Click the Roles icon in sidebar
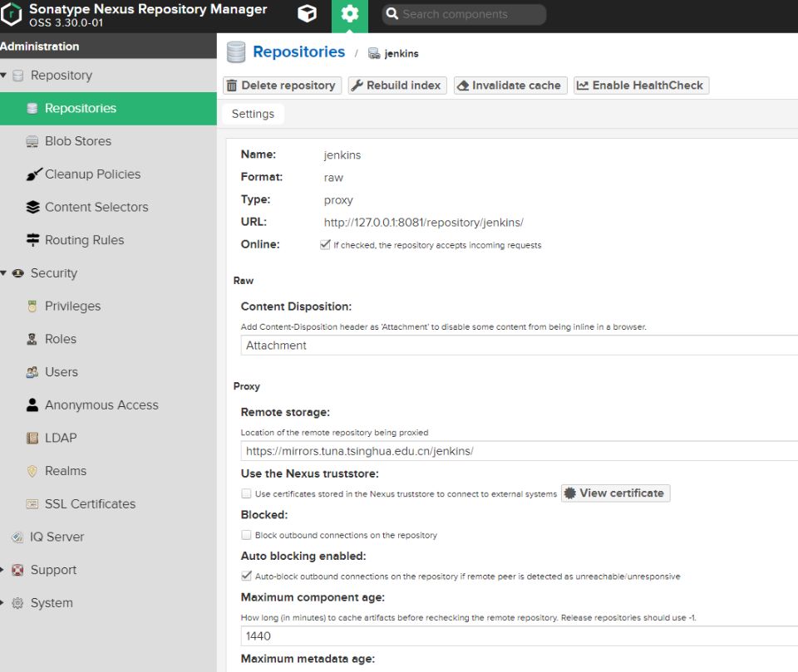The image size is (798, 672). [x=32, y=339]
